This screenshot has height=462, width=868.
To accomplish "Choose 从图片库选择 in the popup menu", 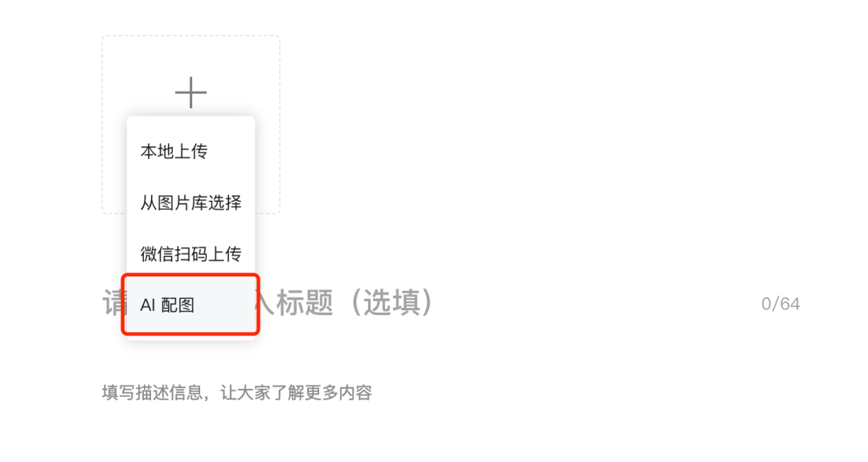I will point(191,202).
